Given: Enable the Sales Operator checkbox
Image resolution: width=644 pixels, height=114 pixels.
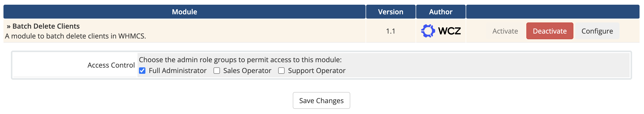Looking at the screenshot, I should click(217, 71).
